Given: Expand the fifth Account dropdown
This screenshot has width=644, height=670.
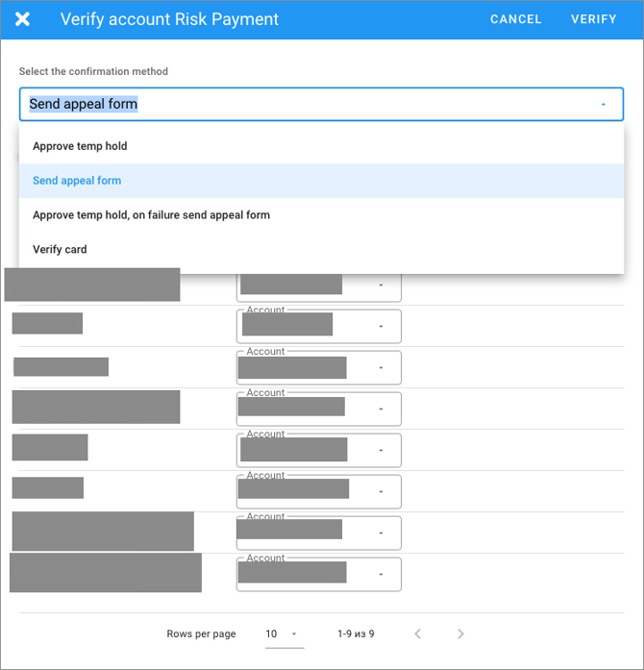Looking at the screenshot, I should point(381,451).
